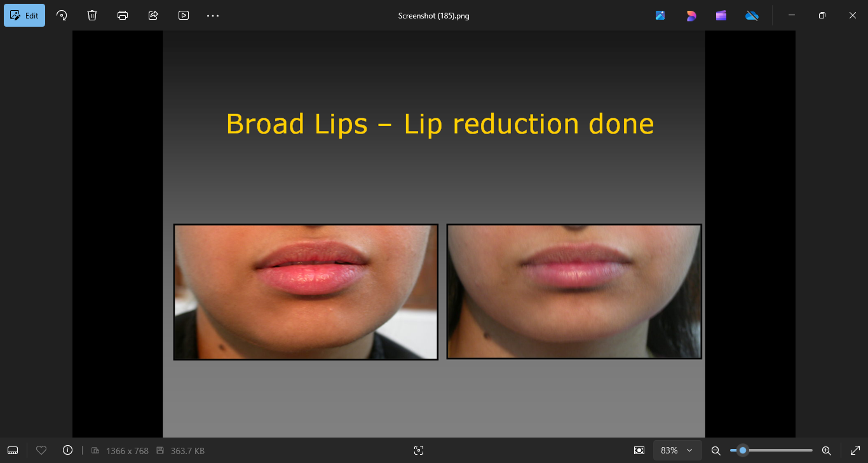Open Clipchamp video editor icon
Viewport: 868px width, 463px height.
tap(721, 15)
